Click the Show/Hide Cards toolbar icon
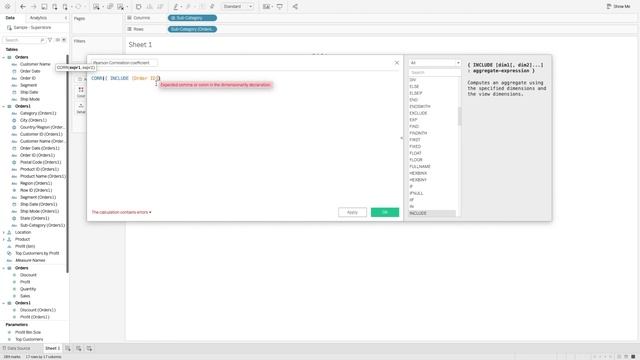 pos(267,7)
